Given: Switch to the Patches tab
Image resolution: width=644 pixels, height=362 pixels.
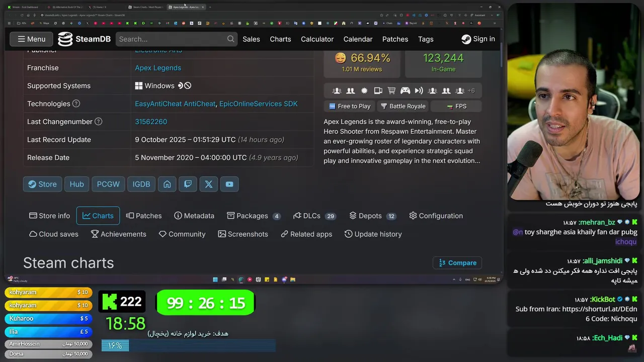Looking at the screenshot, I should click(144, 216).
